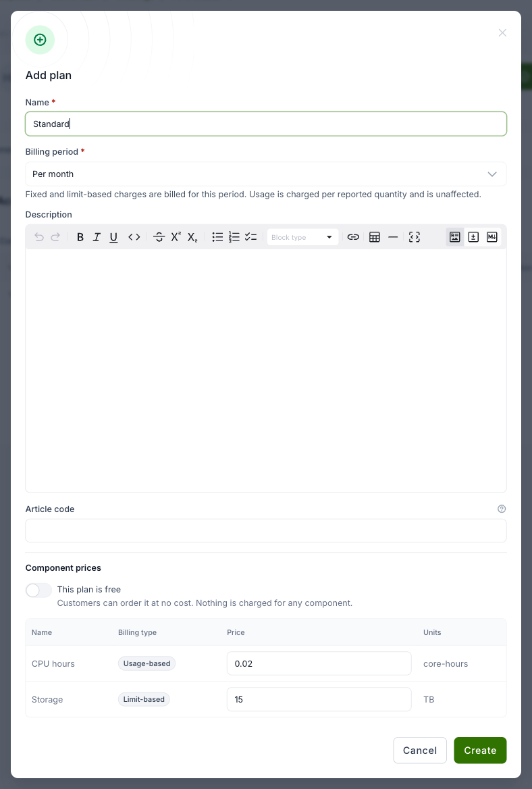Click the Units column header
This screenshot has height=789, width=532.
[x=432, y=632]
